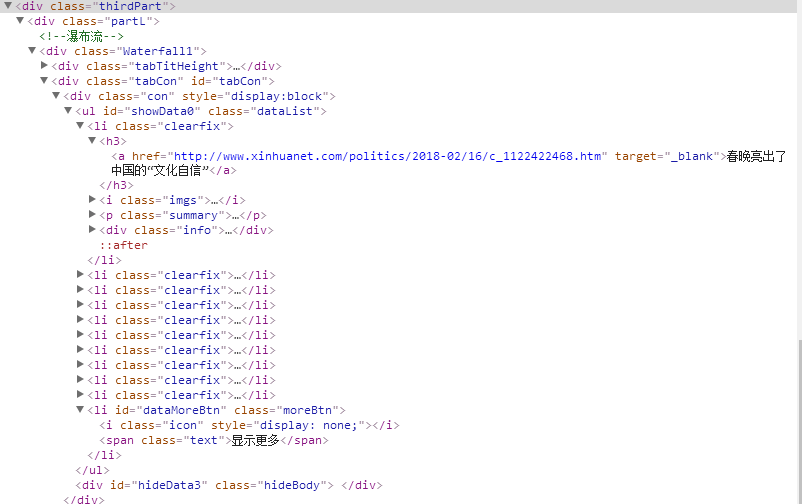Viewport: 802px width, 504px height.
Task: Select the span with class text
Action: (215, 440)
